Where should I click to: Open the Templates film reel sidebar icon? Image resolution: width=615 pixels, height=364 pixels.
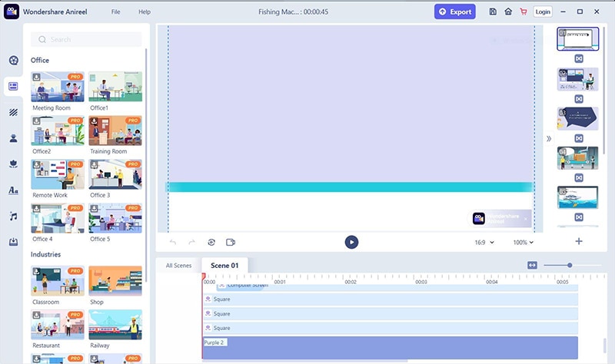point(13,60)
